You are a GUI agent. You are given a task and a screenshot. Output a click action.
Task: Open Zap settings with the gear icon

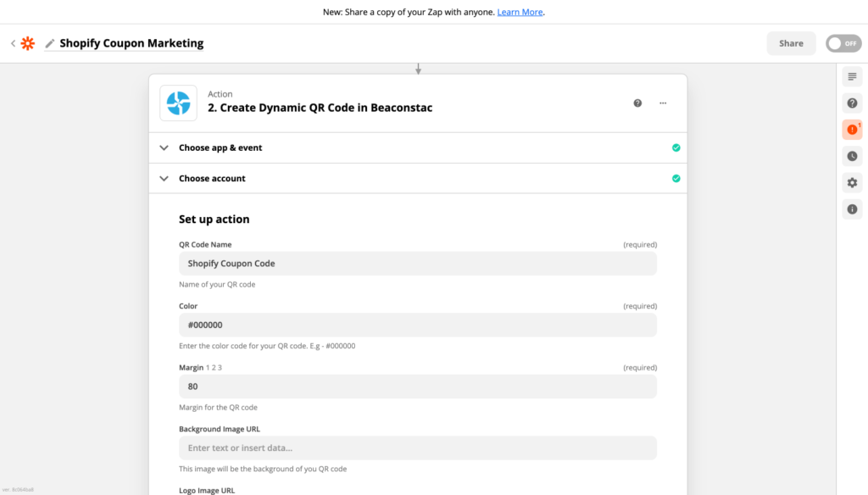tap(852, 182)
